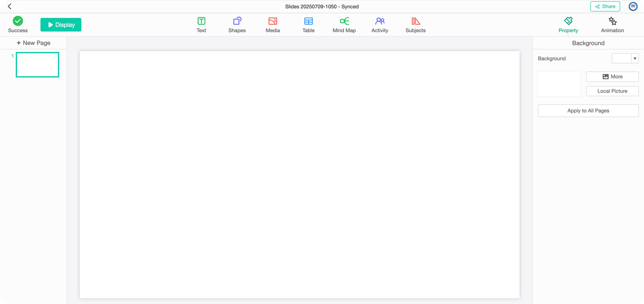Image resolution: width=644 pixels, height=304 pixels.
Task: Click the Share button
Action: tap(605, 6)
